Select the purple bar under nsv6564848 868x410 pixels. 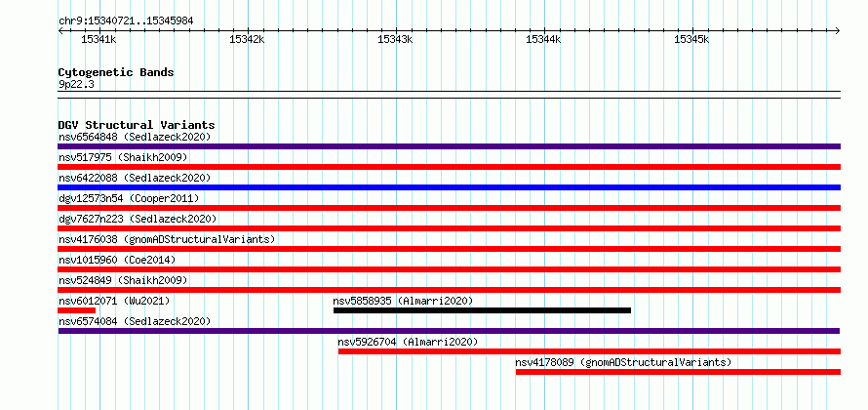(x=449, y=146)
